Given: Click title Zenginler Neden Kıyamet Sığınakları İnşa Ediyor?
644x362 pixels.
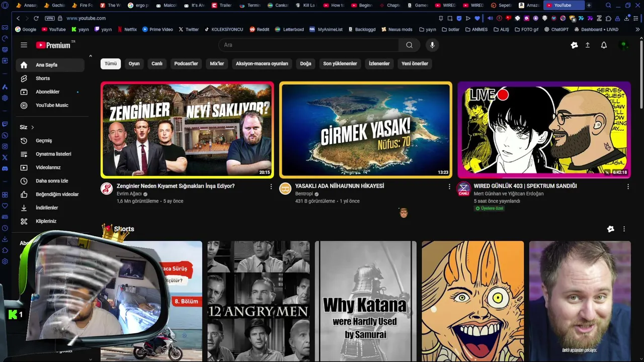Looking at the screenshot, I should pyautogui.click(x=176, y=186).
